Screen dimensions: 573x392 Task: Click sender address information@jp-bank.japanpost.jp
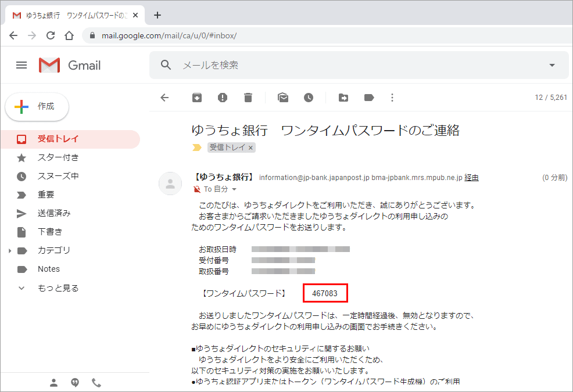(314, 178)
